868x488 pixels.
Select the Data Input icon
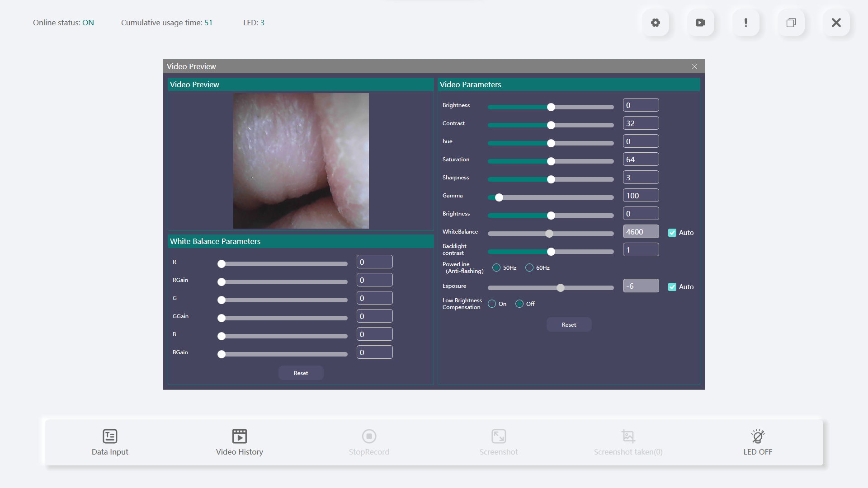[109, 442]
